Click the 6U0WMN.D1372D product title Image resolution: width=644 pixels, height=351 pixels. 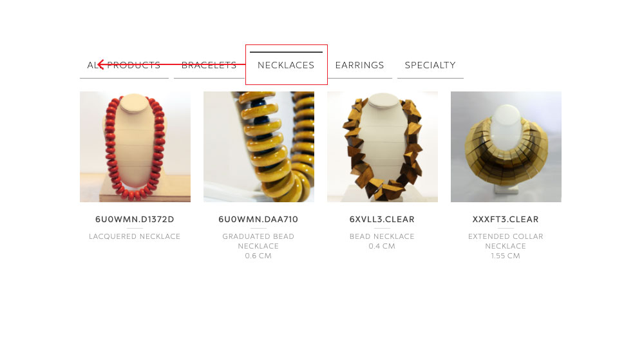[135, 220]
